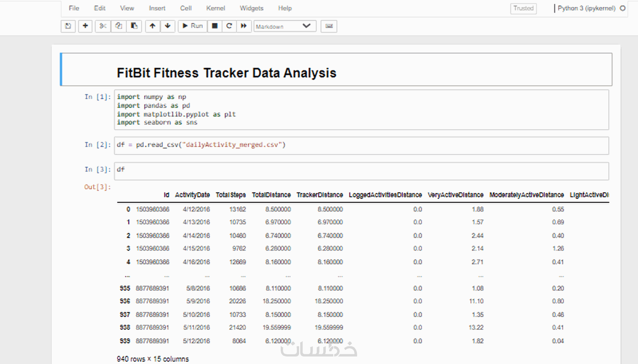638x364 pixels.
Task: Interrupt the kernel with the stop icon
Action: click(215, 26)
